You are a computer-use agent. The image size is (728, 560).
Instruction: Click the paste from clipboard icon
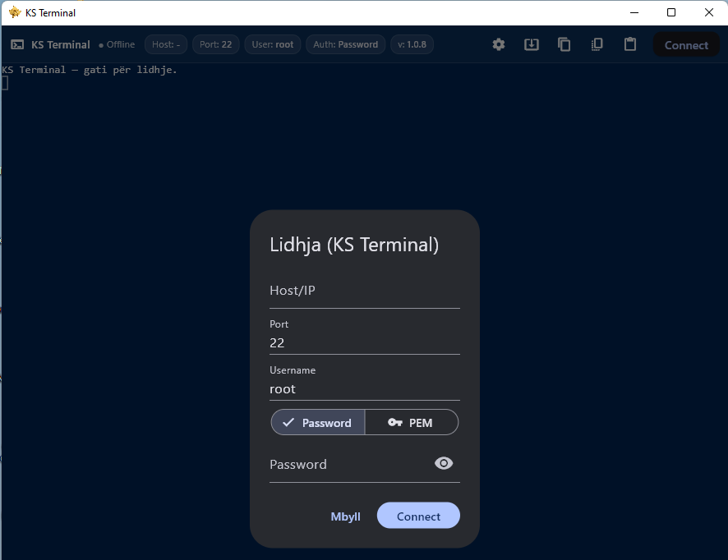(x=629, y=44)
